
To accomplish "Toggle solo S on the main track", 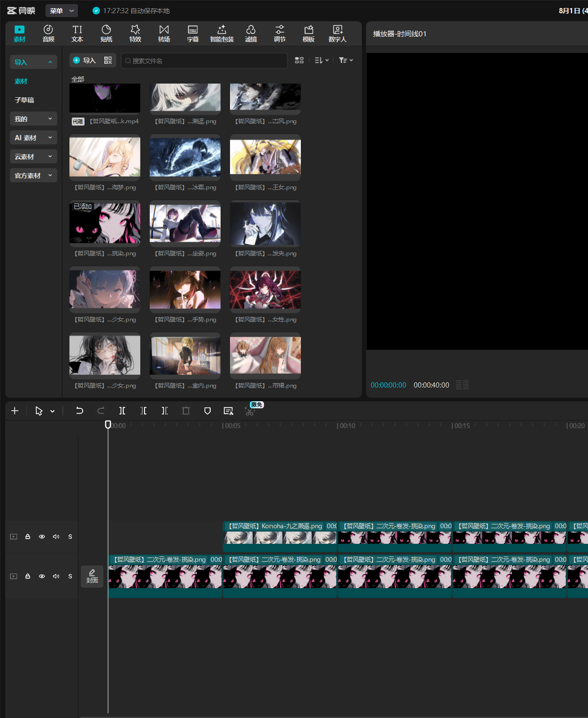I will (x=70, y=576).
